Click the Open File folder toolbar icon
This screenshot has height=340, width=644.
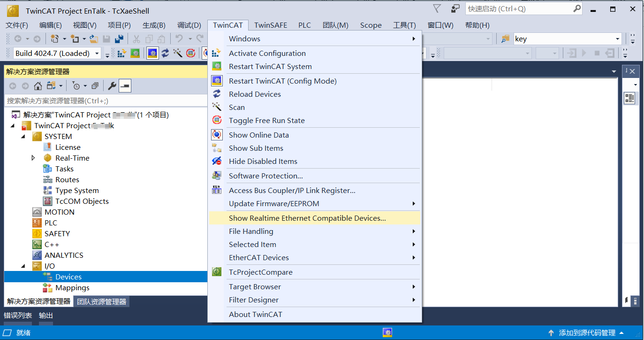(x=94, y=39)
